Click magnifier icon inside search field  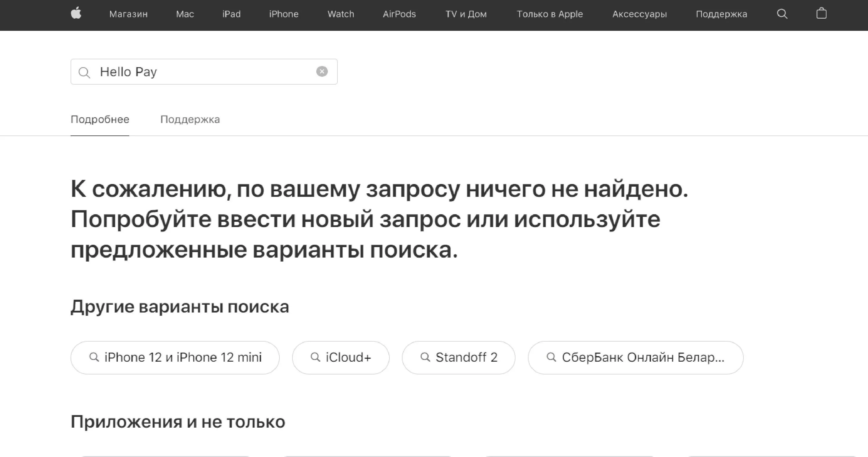click(84, 72)
